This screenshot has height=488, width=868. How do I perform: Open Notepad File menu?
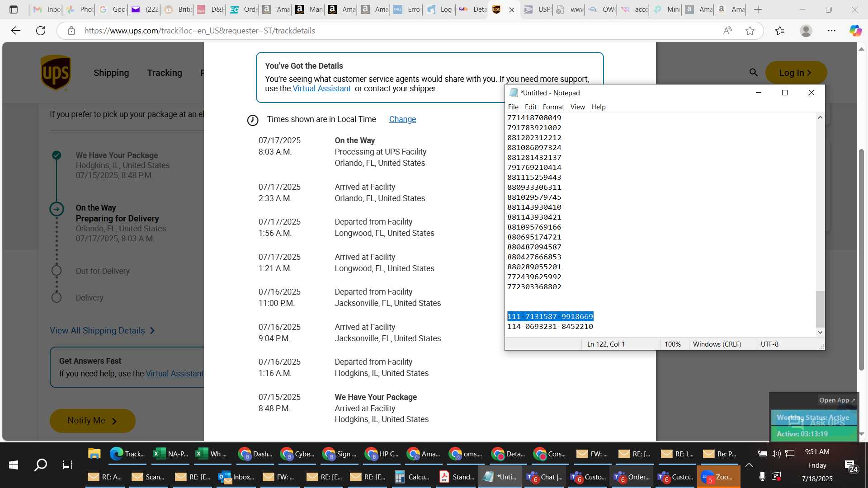[513, 107]
